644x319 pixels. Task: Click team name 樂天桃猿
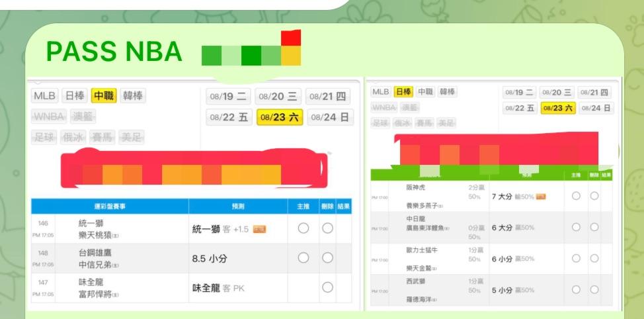(95, 236)
